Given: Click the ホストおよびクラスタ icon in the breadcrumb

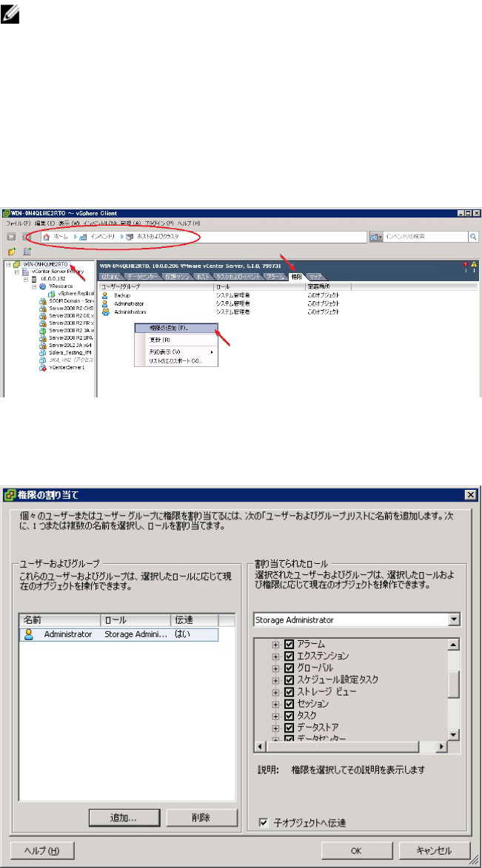Looking at the screenshot, I should coord(130,236).
